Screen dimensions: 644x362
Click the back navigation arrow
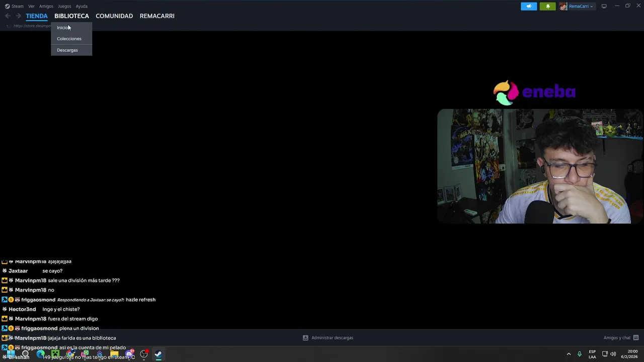(x=8, y=16)
